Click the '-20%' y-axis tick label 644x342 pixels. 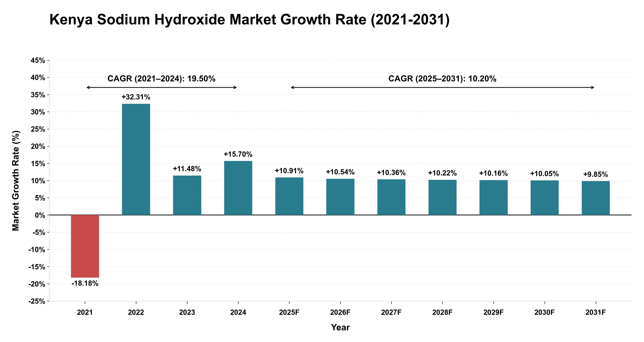[x=37, y=284]
